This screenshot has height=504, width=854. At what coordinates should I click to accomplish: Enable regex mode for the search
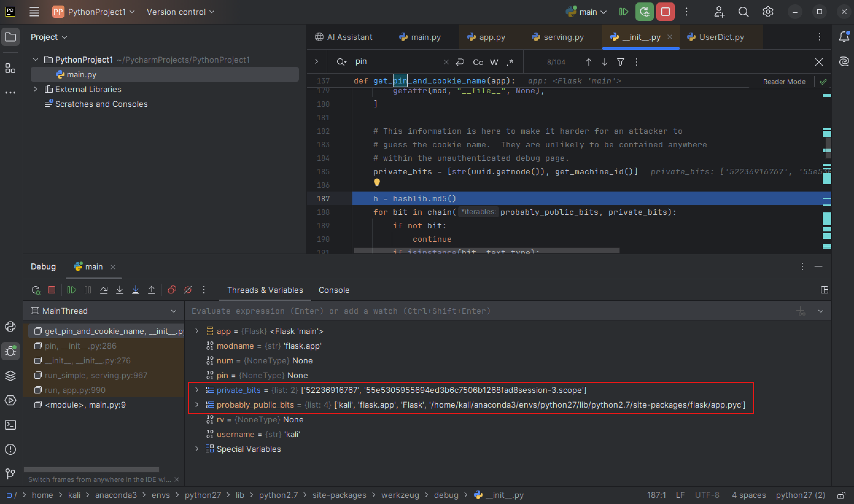[510, 62]
